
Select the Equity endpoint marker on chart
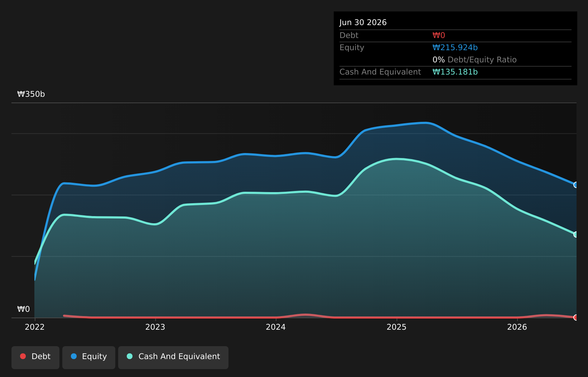[x=576, y=185]
